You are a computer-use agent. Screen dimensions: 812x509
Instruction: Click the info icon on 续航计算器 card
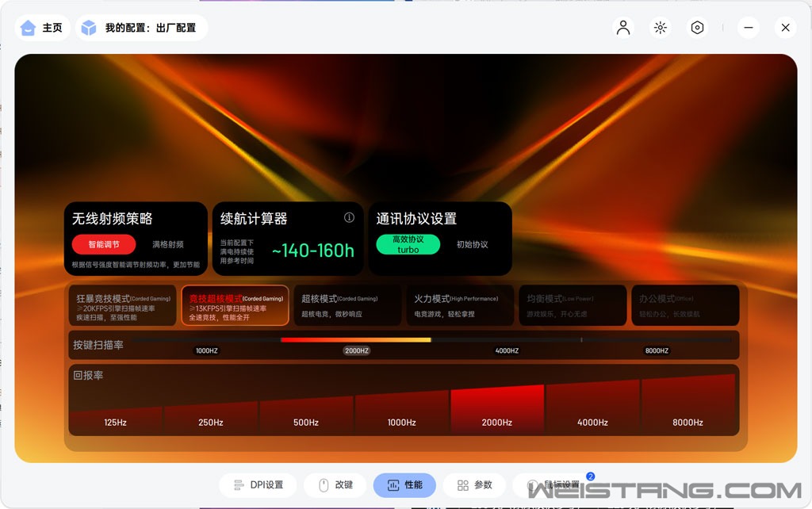349,217
